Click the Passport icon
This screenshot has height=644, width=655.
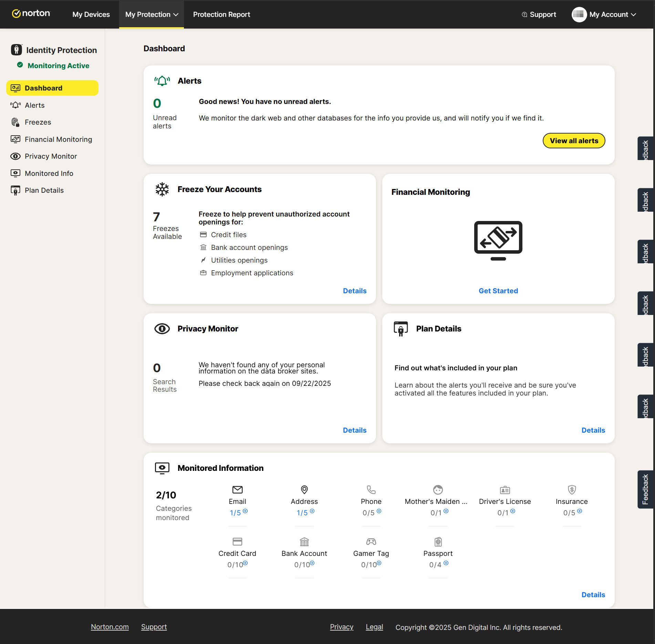pyautogui.click(x=438, y=542)
